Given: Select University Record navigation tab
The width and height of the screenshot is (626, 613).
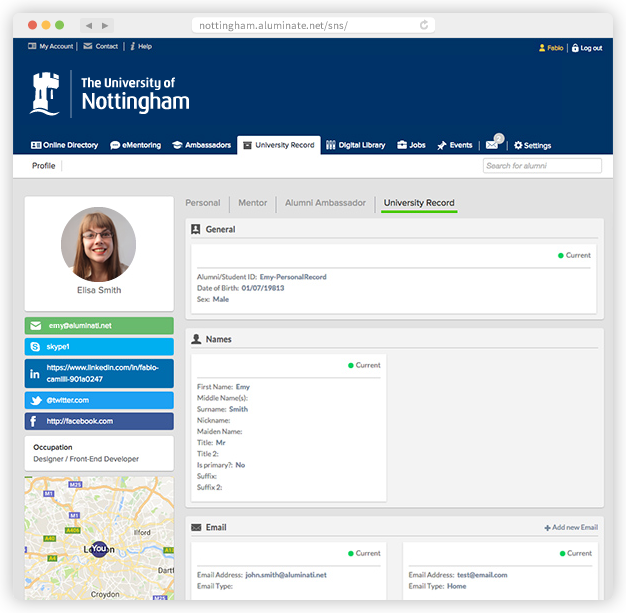Looking at the screenshot, I should click(x=279, y=145).
